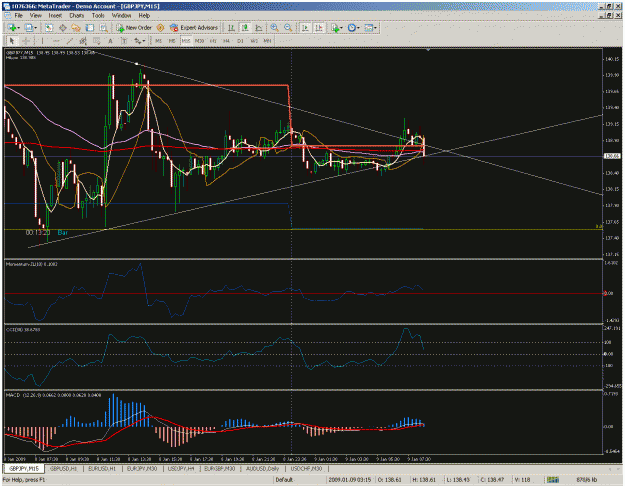Switch to the EURJPY,M30 chart tab
The image size is (625, 486).
pos(142,468)
